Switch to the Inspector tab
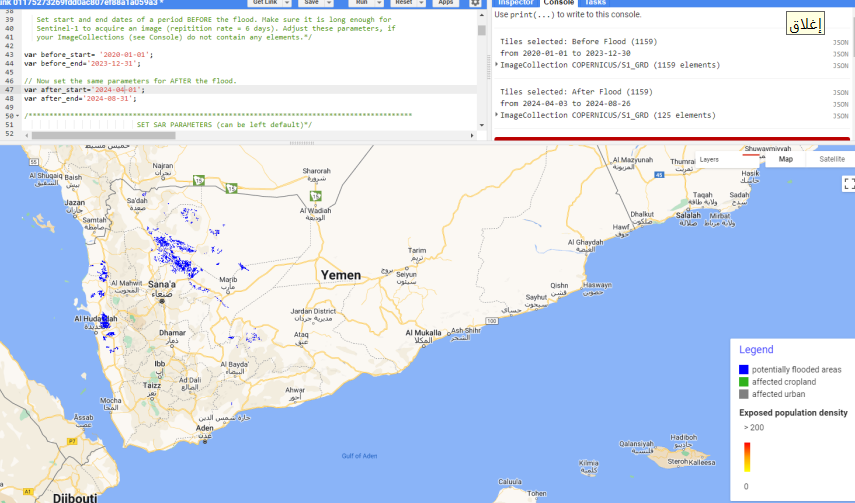The width and height of the screenshot is (855, 503). pos(516,3)
